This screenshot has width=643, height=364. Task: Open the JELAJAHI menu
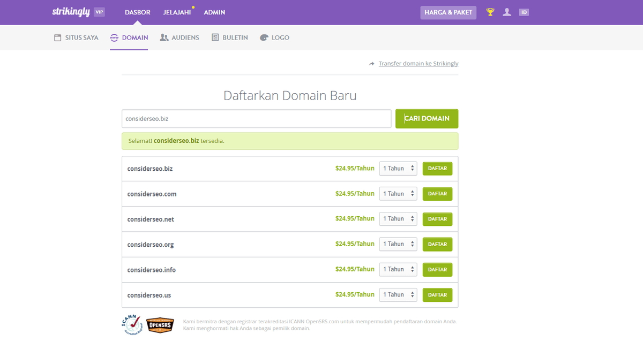click(x=177, y=12)
